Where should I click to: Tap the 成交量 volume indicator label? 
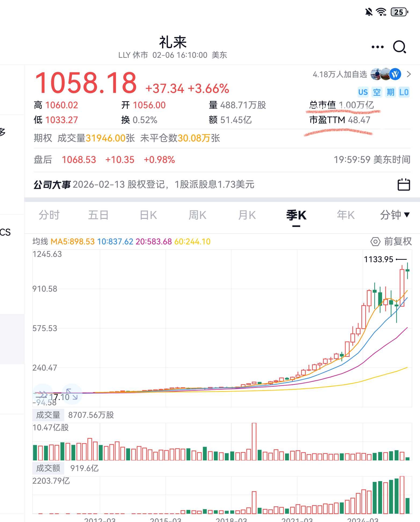48,415
